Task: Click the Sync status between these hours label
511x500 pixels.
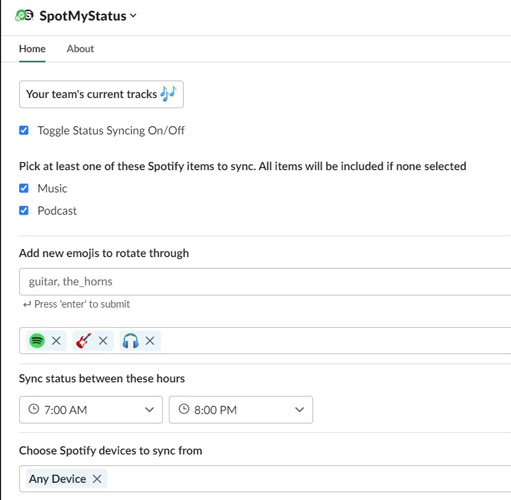Action: [102, 378]
